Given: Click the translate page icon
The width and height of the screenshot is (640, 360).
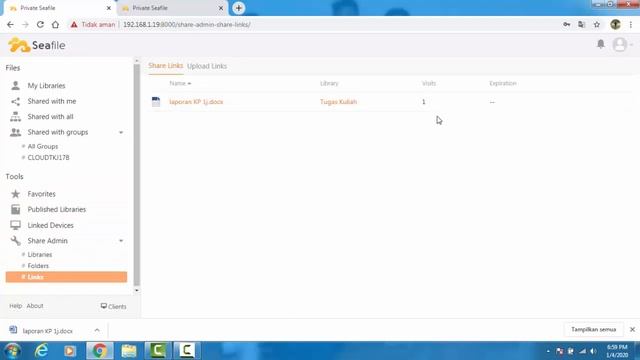Looking at the screenshot, I should pyautogui.click(x=582, y=24).
